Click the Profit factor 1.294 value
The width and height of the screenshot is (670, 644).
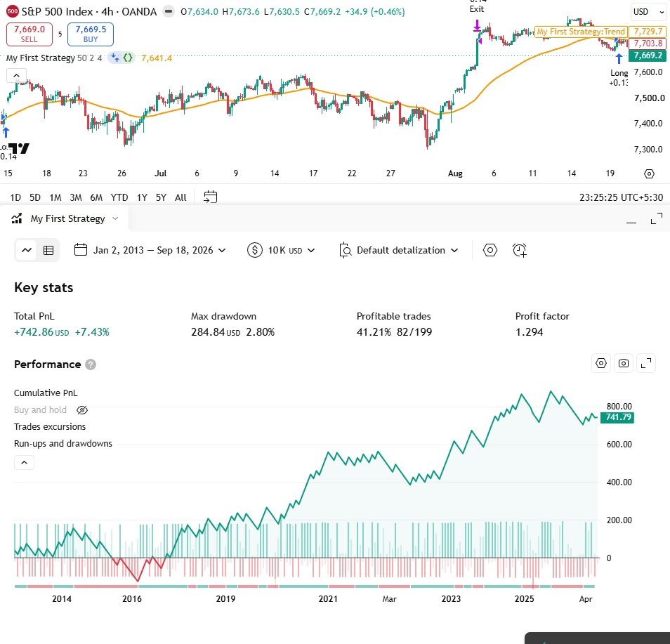(x=529, y=332)
